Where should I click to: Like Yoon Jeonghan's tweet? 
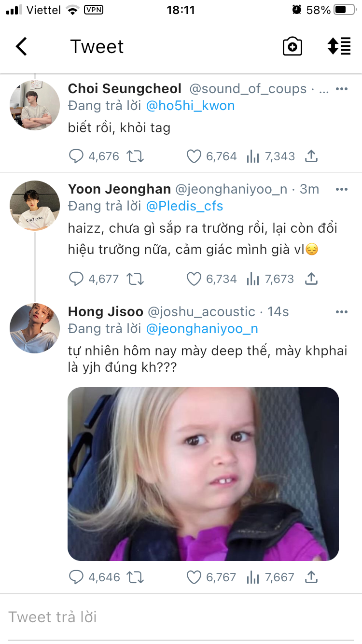coord(194,279)
